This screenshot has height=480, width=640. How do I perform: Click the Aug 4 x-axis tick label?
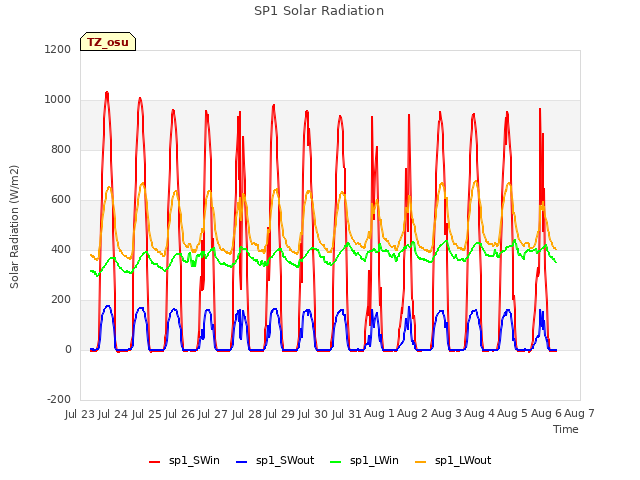click(x=479, y=414)
